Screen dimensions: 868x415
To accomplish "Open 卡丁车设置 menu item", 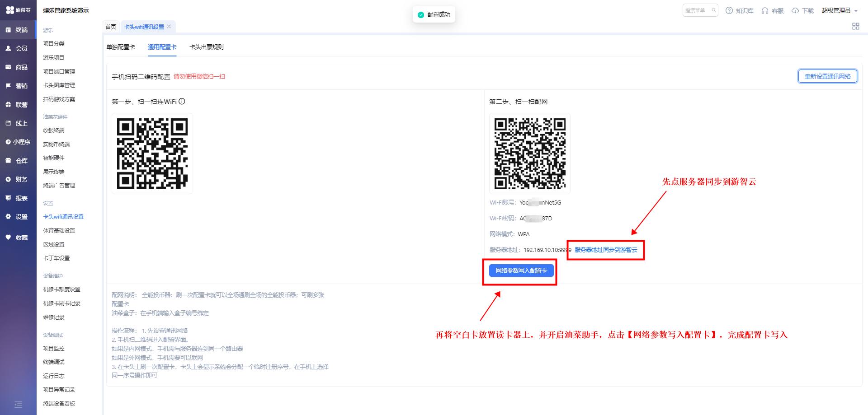I will pyautogui.click(x=57, y=258).
